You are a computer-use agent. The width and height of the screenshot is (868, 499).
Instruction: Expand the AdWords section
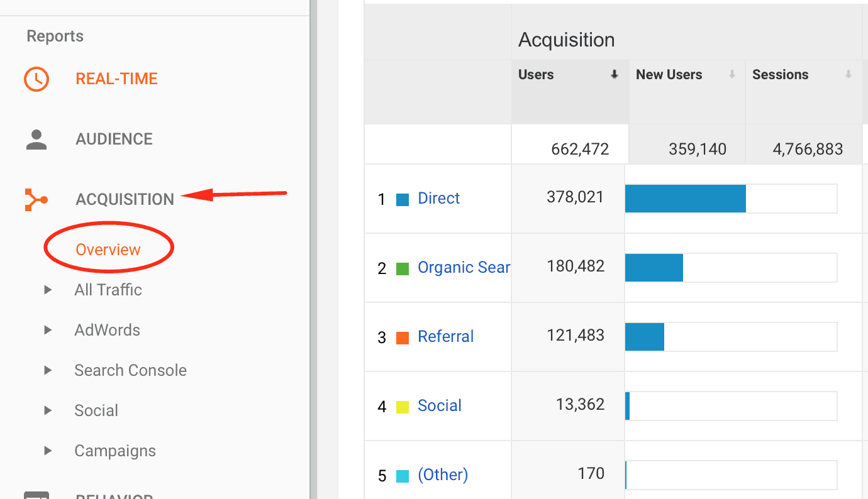(48, 330)
